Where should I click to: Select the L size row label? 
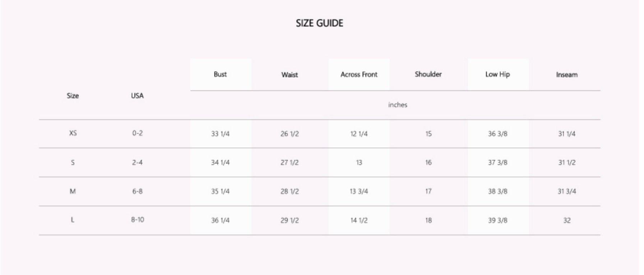tap(73, 220)
